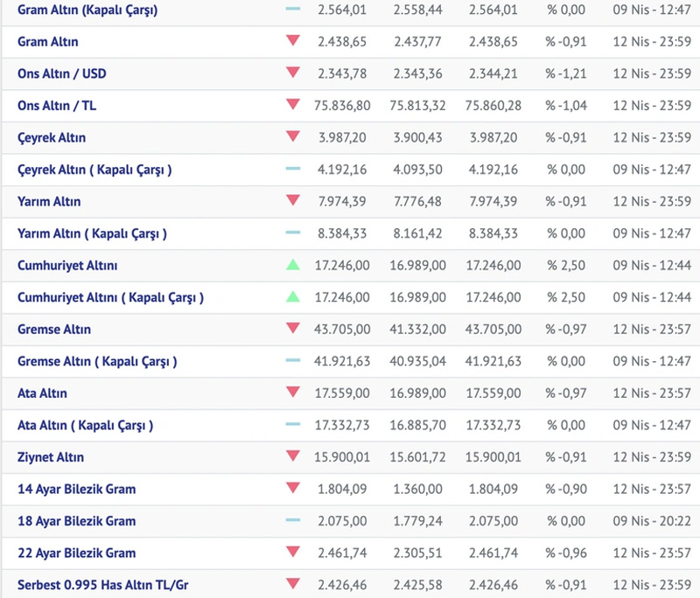Go to the Ata Altın page

coord(42,393)
